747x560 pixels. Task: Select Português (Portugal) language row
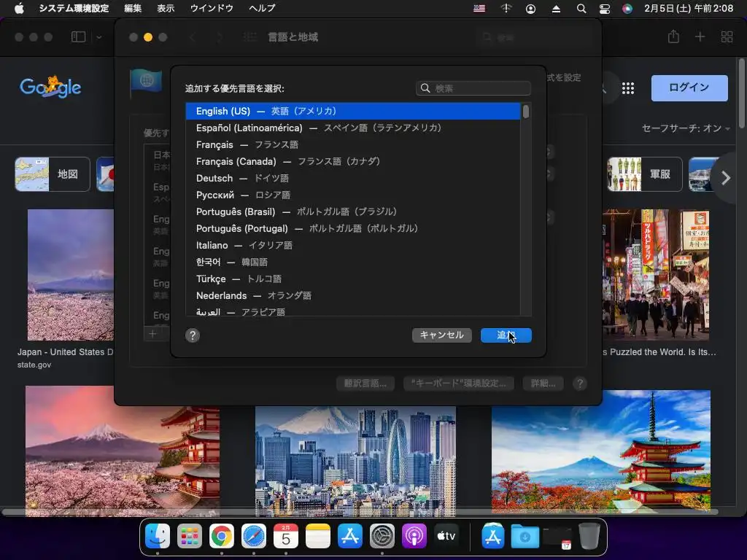(x=353, y=228)
